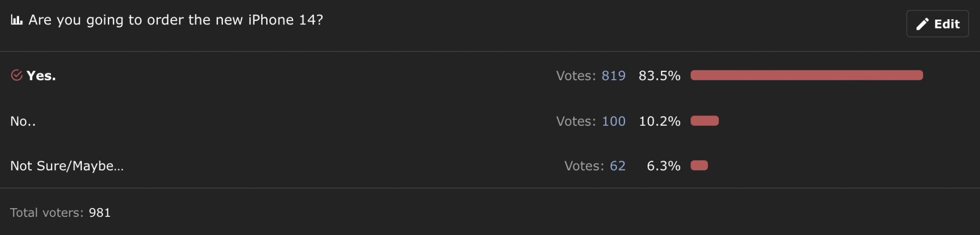Viewport: 980px width, 235px height.
Task: Click the 83.5% percentage label
Action: 660,76
